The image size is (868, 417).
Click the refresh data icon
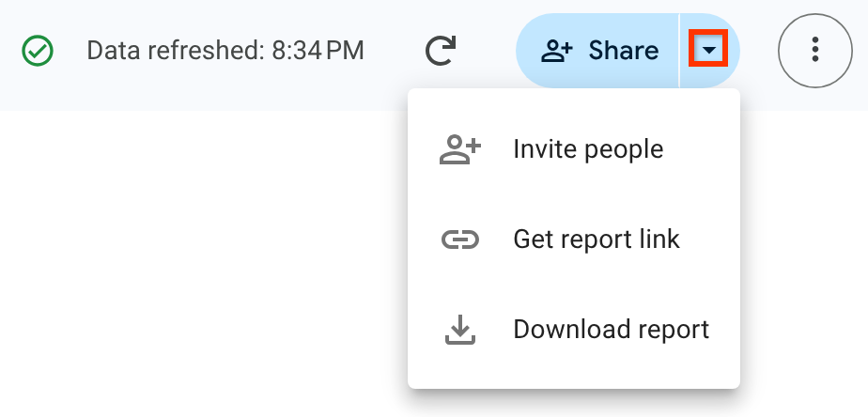click(440, 51)
